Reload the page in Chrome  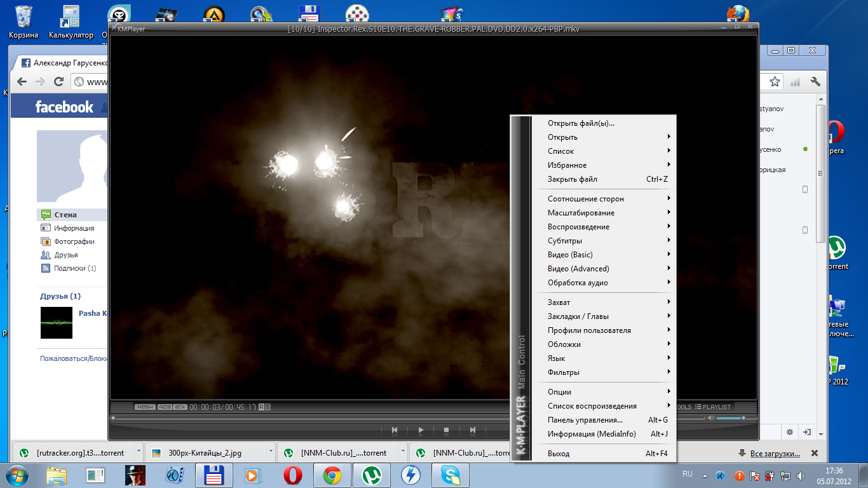click(x=58, y=81)
